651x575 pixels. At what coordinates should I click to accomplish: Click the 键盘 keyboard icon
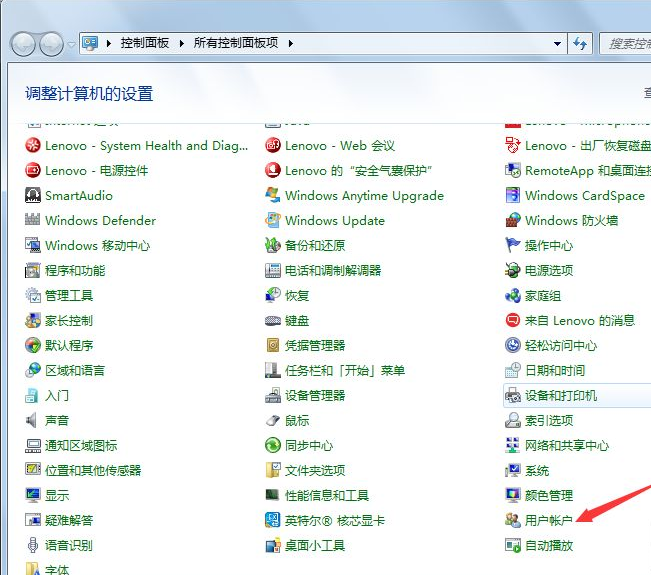(273, 321)
